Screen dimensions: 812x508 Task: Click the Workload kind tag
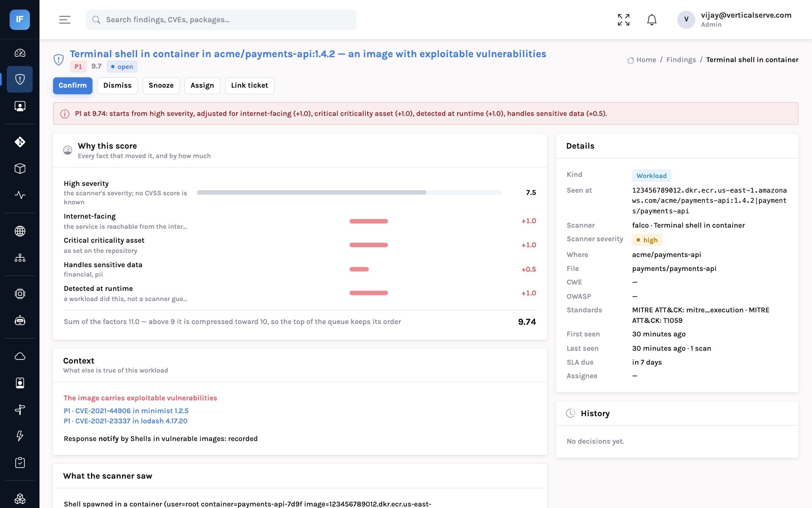tap(651, 176)
